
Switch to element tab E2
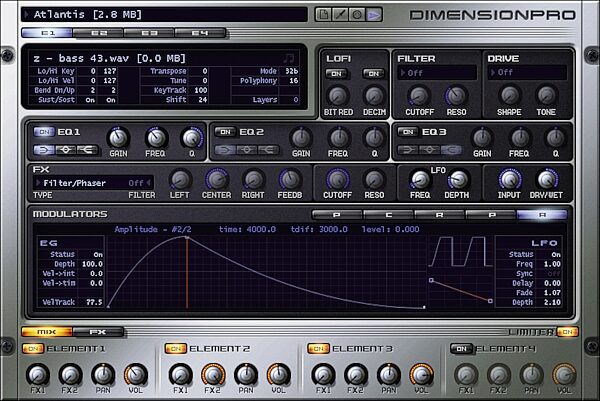pyautogui.click(x=98, y=33)
